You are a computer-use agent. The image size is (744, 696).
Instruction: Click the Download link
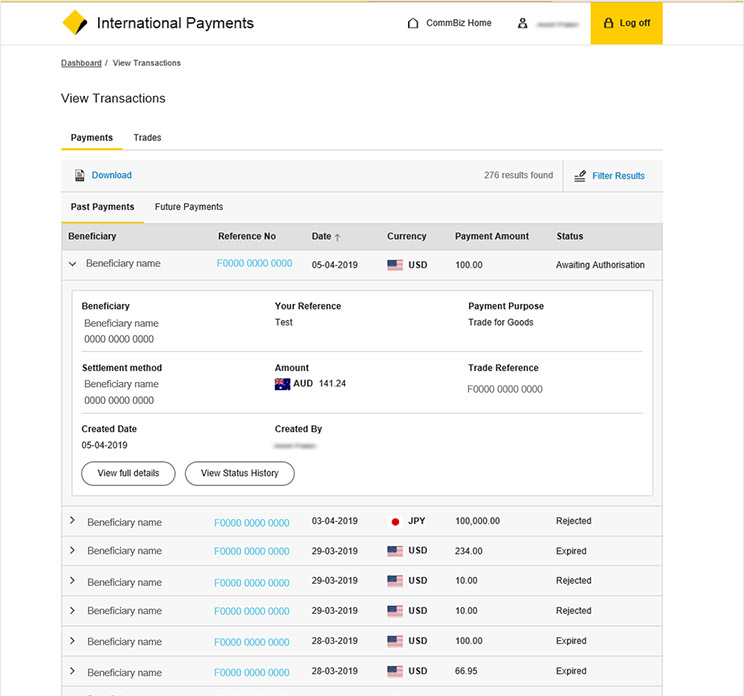point(112,175)
